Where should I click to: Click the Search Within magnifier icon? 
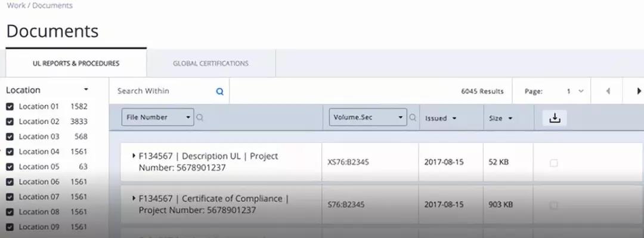click(x=219, y=92)
